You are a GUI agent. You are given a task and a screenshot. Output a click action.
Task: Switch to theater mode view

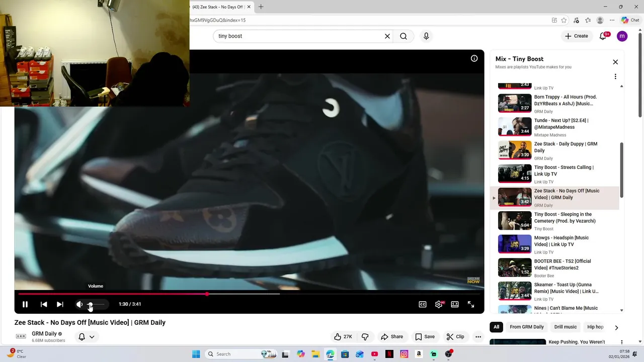click(455, 304)
